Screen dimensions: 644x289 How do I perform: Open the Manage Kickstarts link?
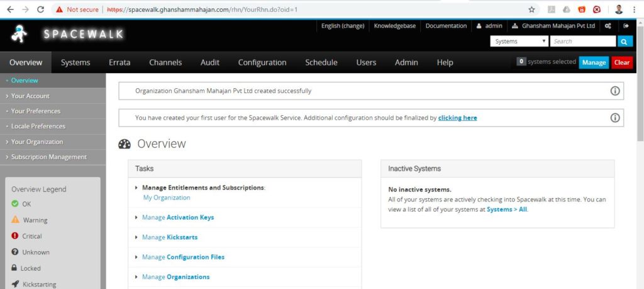(170, 237)
